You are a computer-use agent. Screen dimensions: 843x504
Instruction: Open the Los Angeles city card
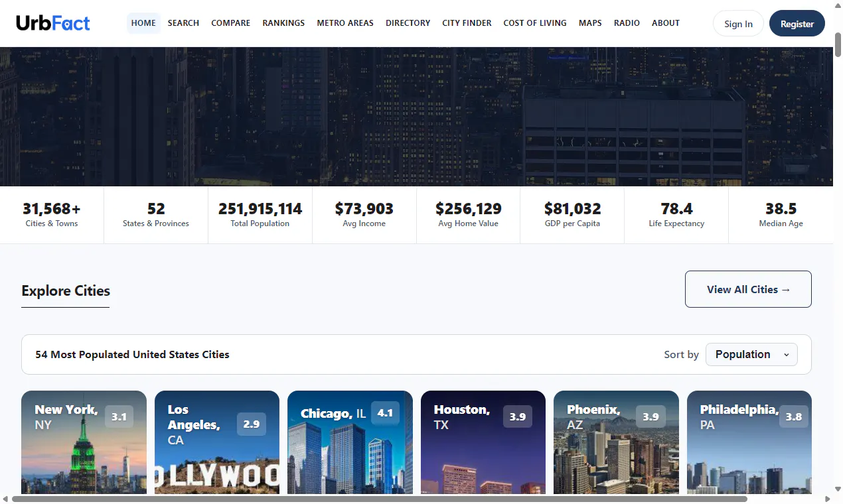click(x=217, y=442)
